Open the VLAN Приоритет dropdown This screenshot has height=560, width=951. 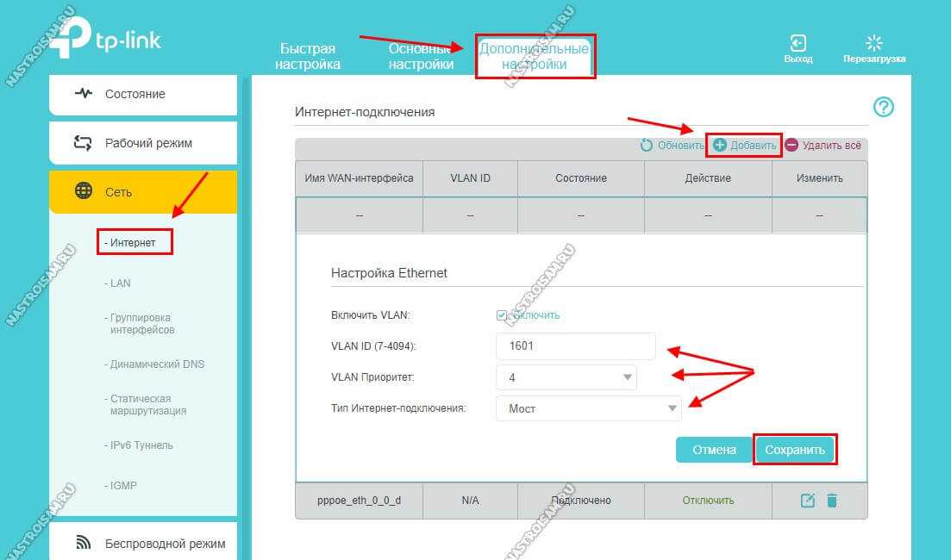point(566,377)
